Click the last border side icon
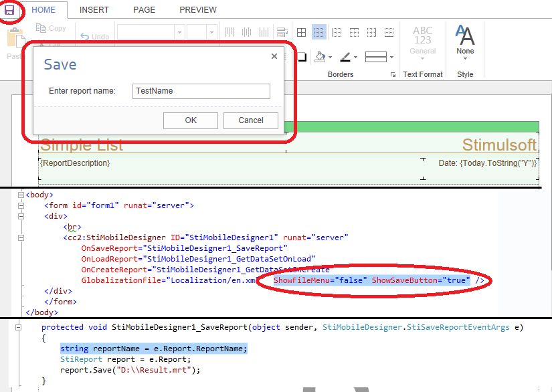Image resolution: width=552 pixels, height=392 pixels. click(389, 33)
